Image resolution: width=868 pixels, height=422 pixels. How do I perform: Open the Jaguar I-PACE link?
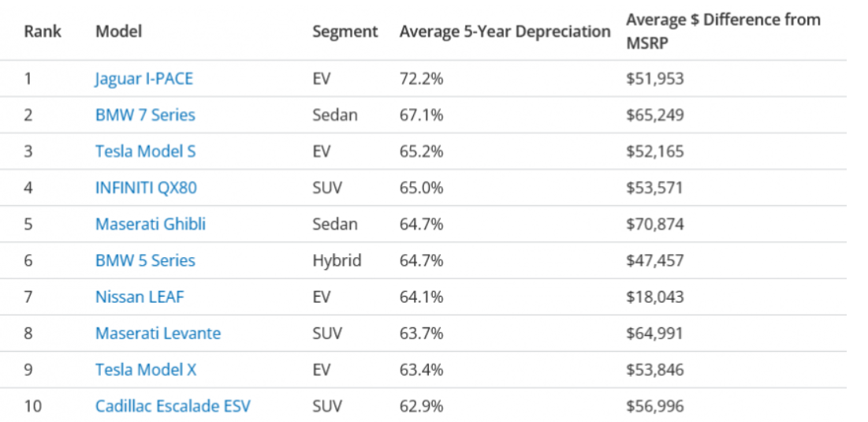click(x=143, y=79)
